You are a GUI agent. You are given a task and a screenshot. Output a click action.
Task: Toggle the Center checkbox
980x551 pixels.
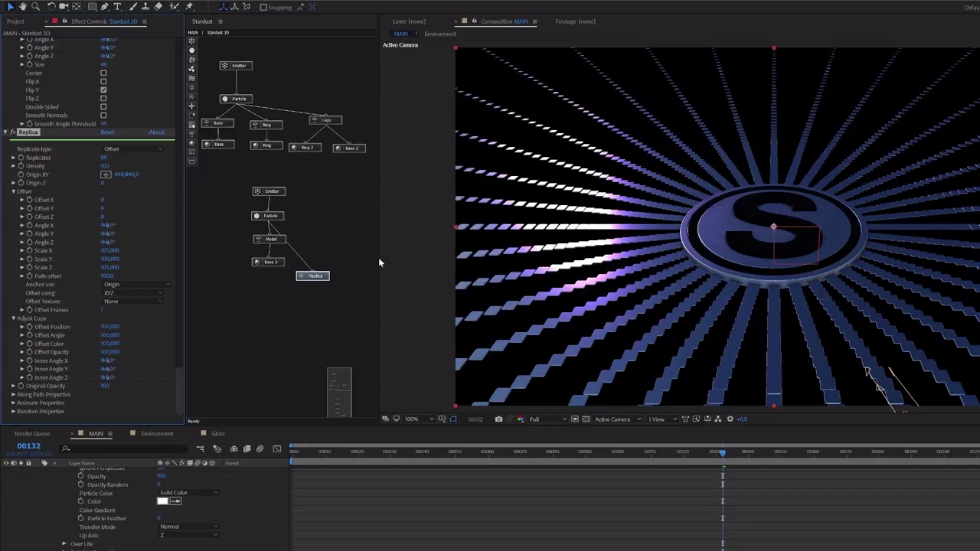click(103, 73)
